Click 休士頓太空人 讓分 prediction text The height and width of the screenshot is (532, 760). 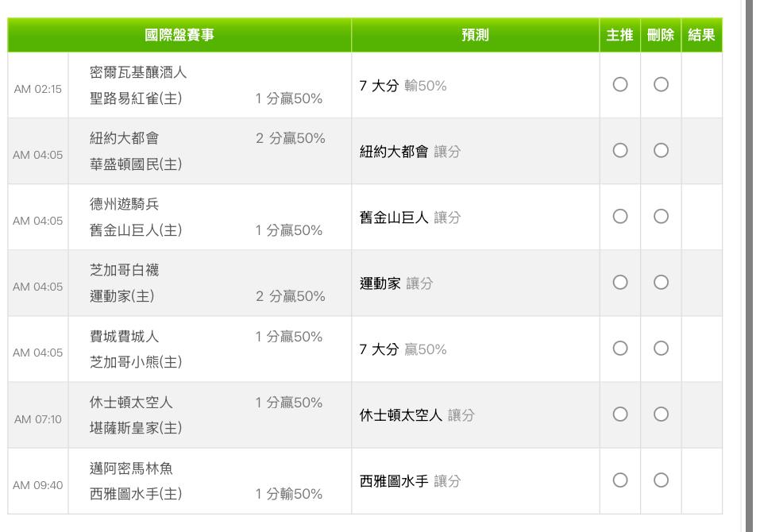tap(417, 415)
